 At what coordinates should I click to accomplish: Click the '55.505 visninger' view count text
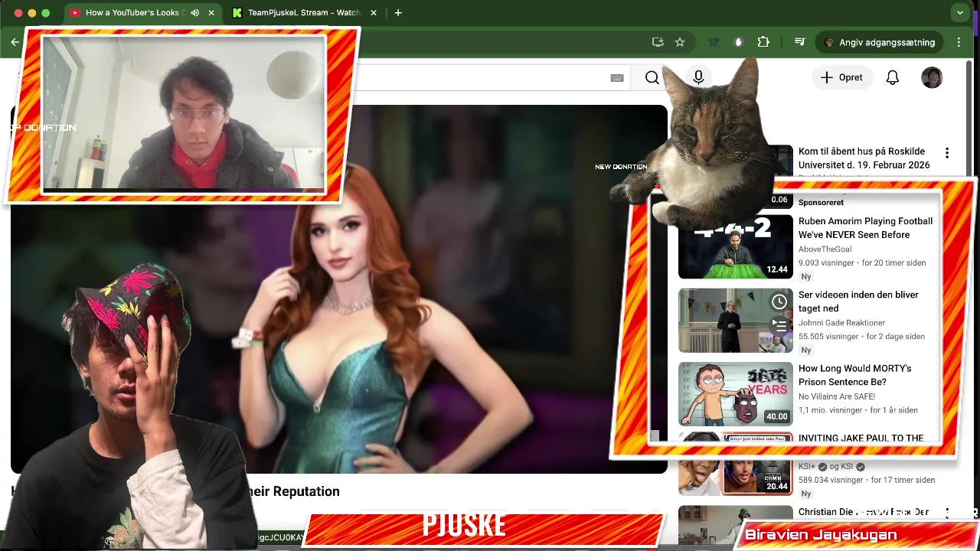point(828,336)
